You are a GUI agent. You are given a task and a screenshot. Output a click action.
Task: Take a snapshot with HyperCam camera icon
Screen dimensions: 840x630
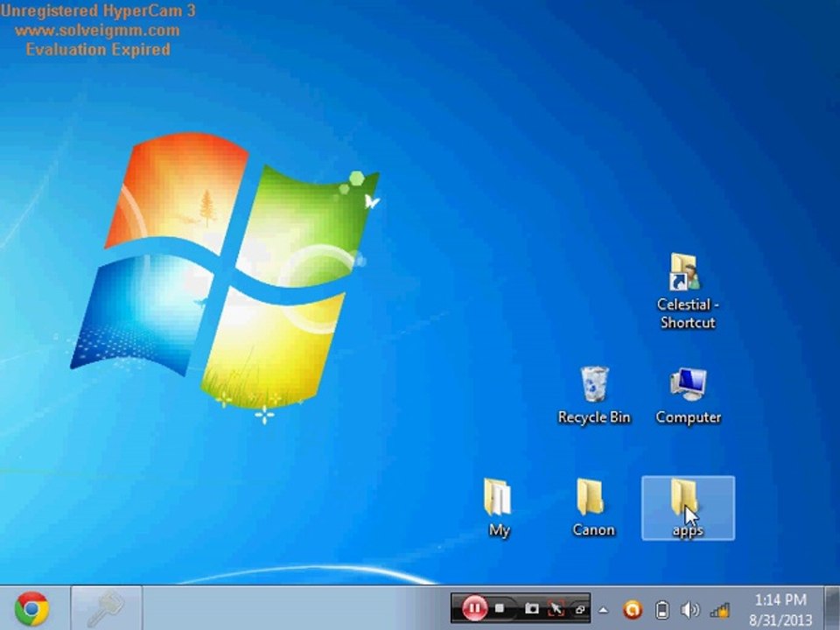[531, 609]
